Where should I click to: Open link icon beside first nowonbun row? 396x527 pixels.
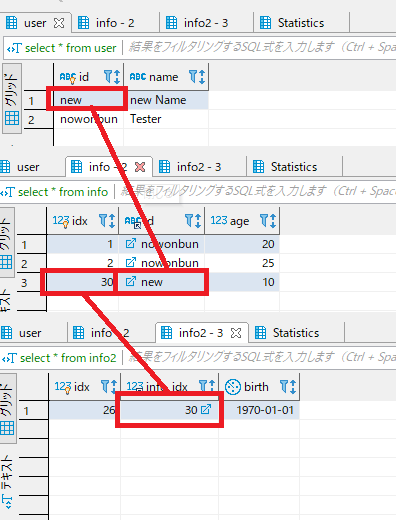coord(130,244)
